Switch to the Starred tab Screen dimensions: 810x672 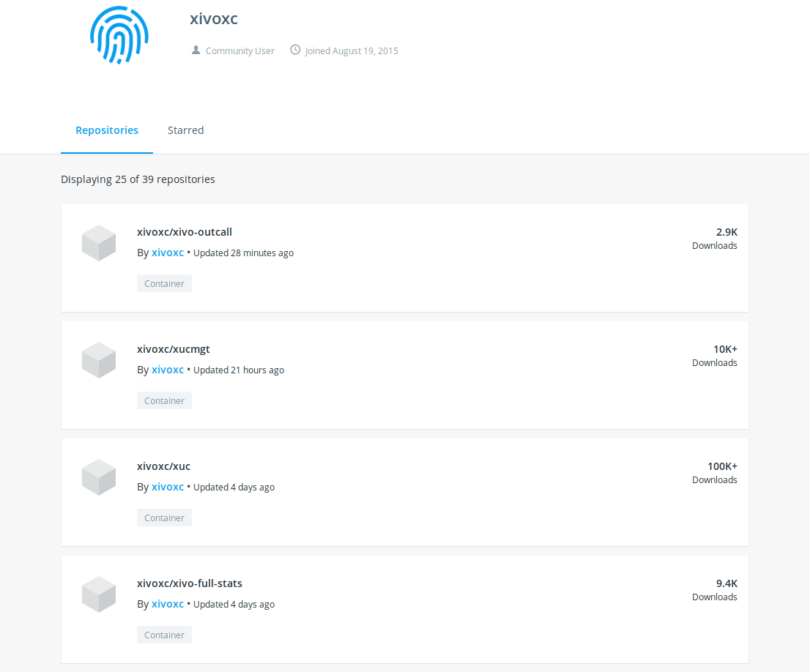pos(185,130)
